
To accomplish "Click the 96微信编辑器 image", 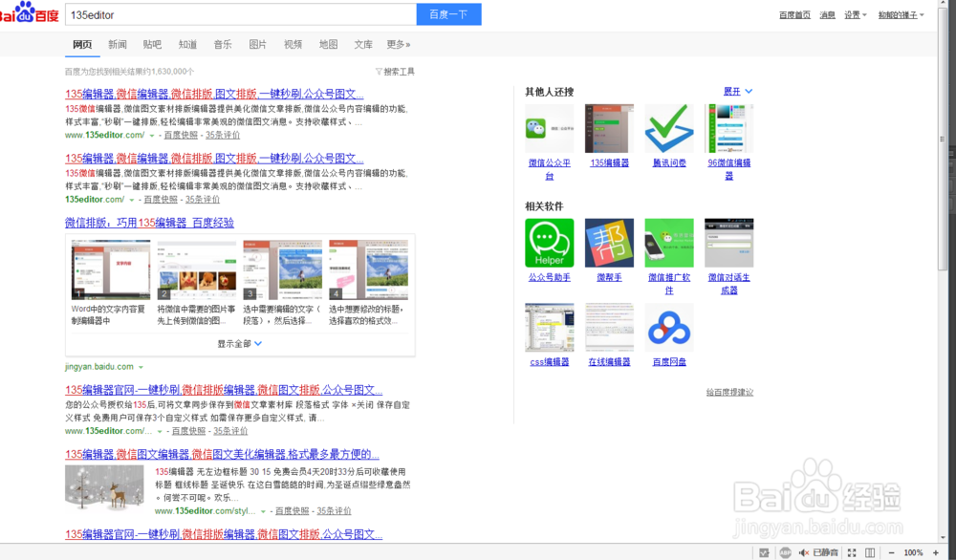I will click(x=728, y=129).
